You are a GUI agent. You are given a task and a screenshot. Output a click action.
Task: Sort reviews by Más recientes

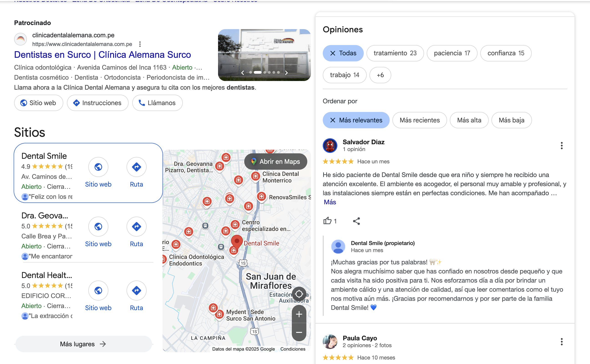coord(420,120)
